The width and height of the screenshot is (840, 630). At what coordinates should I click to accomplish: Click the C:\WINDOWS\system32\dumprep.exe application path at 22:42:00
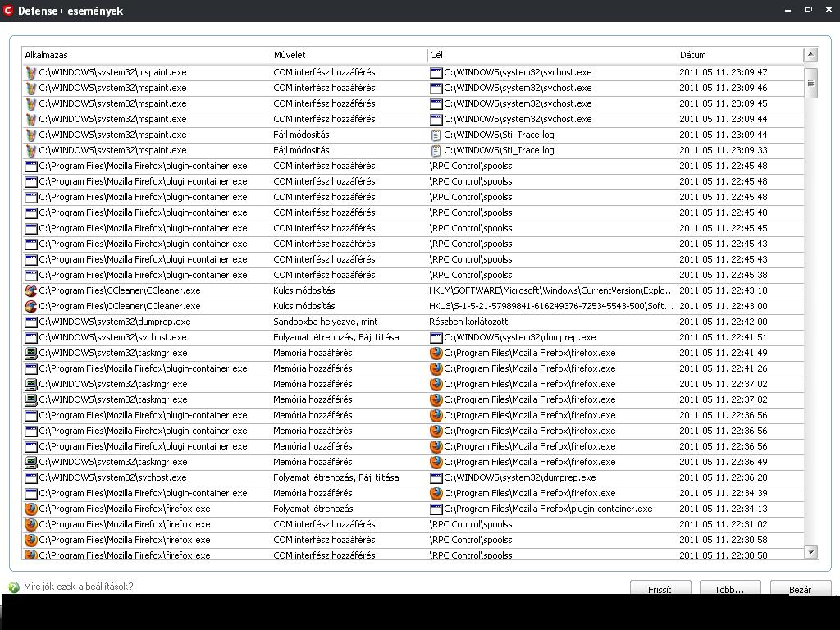pyautogui.click(x=115, y=322)
